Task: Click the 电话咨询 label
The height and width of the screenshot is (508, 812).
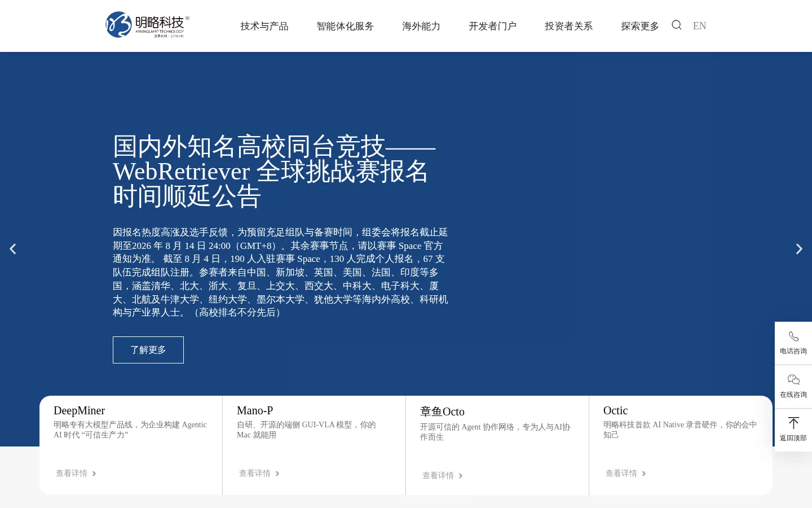Action: pyautogui.click(x=793, y=351)
